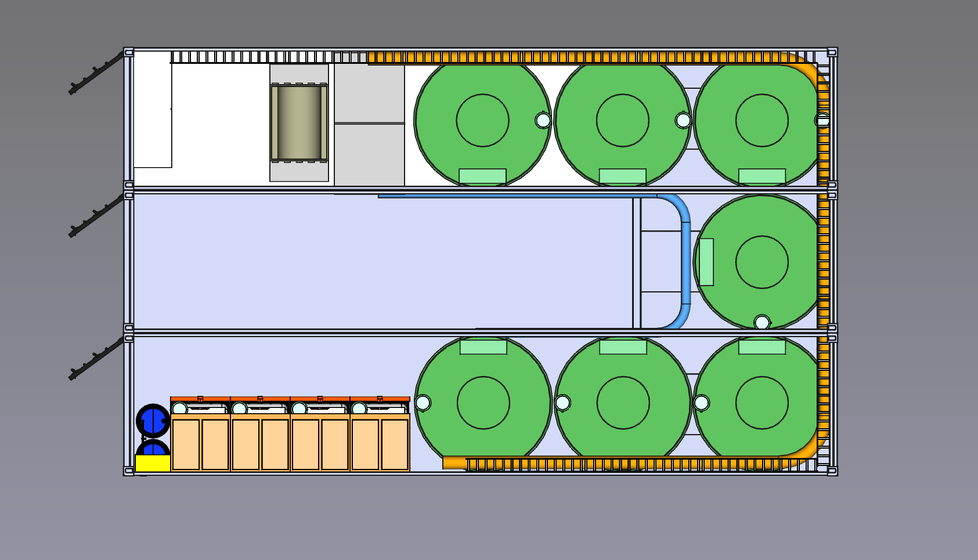Select white port on bottom-center green tank
This screenshot has width=978, height=560.
562,402
